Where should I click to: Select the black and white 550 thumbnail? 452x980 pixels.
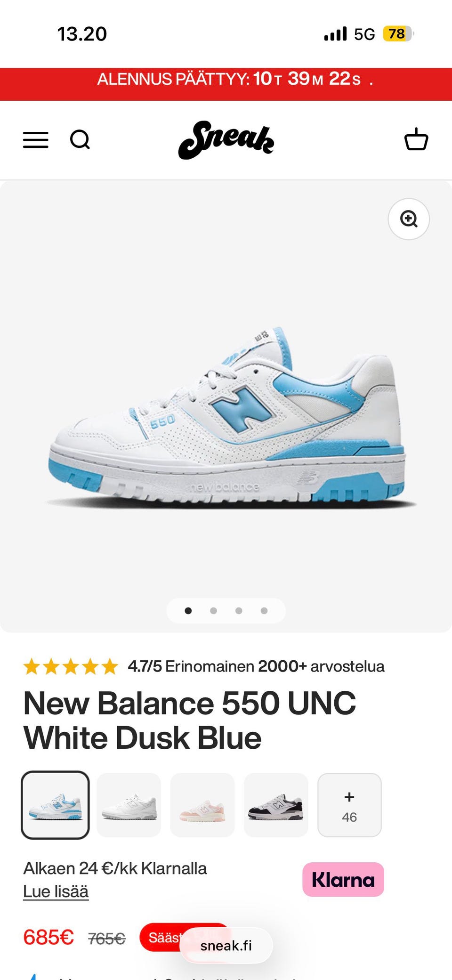pyautogui.click(x=276, y=805)
